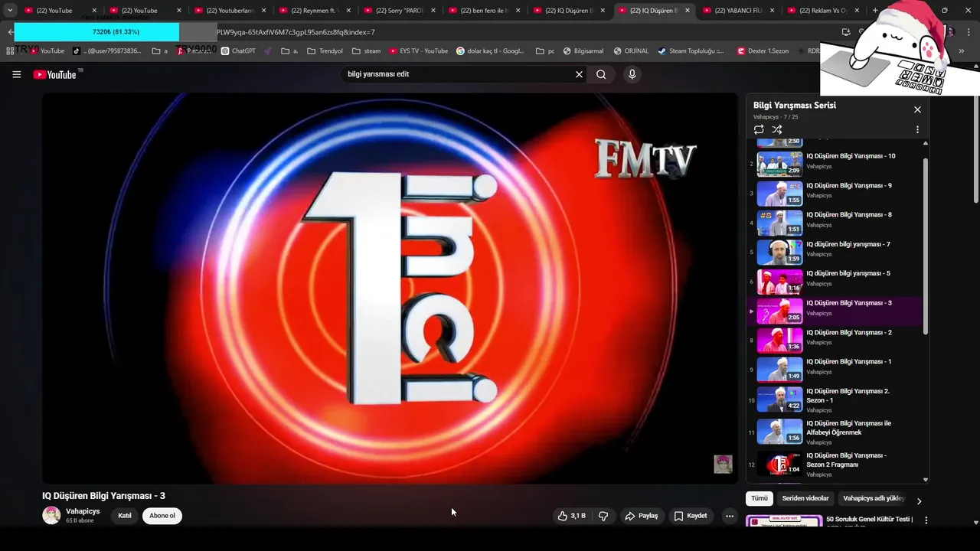Select the Seriden videolar chip
Image resolution: width=980 pixels, height=551 pixels.
tap(805, 498)
